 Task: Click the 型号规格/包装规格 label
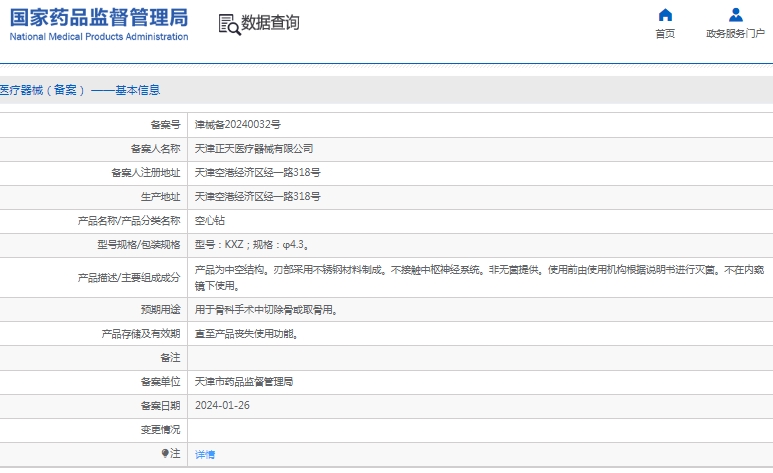click(139, 245)
